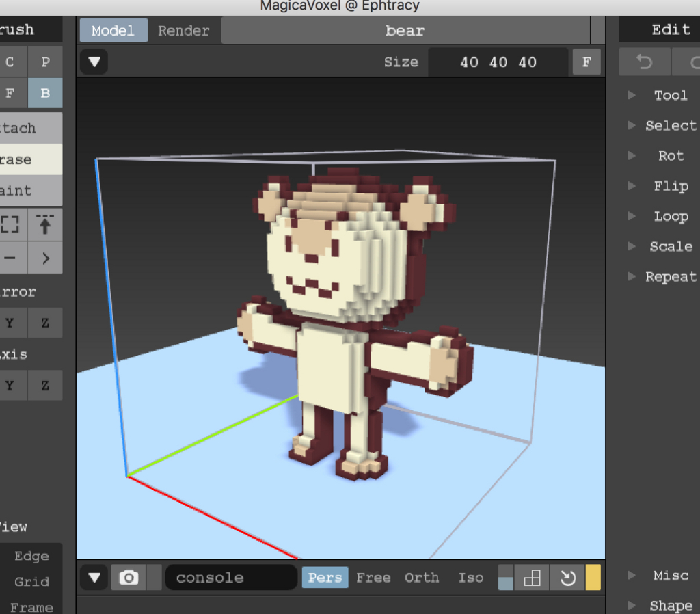Click the grey-blue background color swatch

coord(505,577)
